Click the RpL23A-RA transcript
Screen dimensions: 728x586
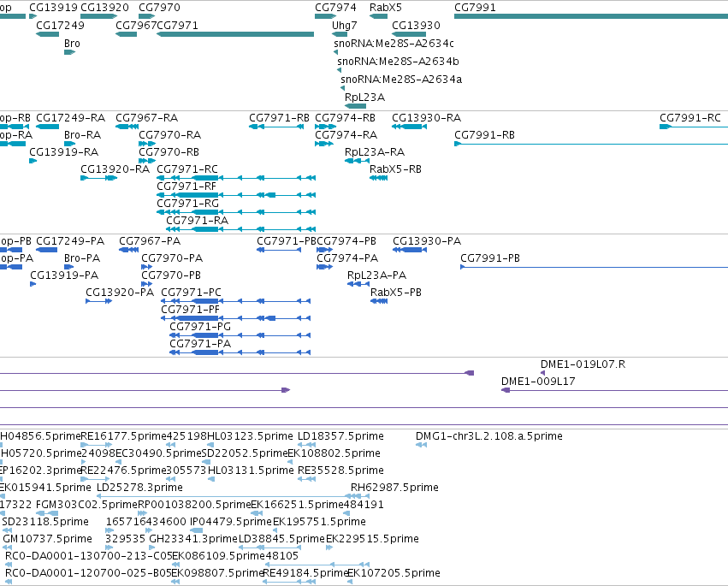[x=357, y=161]
